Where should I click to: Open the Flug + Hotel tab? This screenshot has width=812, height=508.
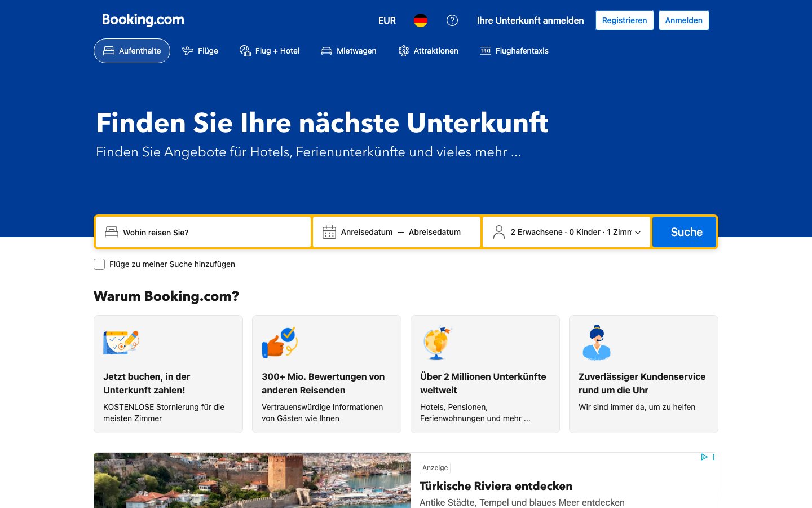click(x=270, y=51)
